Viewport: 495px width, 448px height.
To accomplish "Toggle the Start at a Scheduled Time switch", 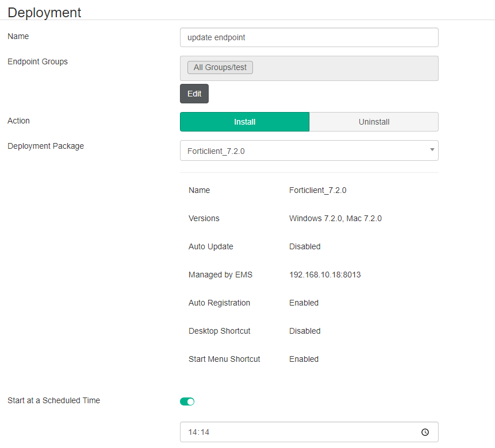I will [187, 401].
